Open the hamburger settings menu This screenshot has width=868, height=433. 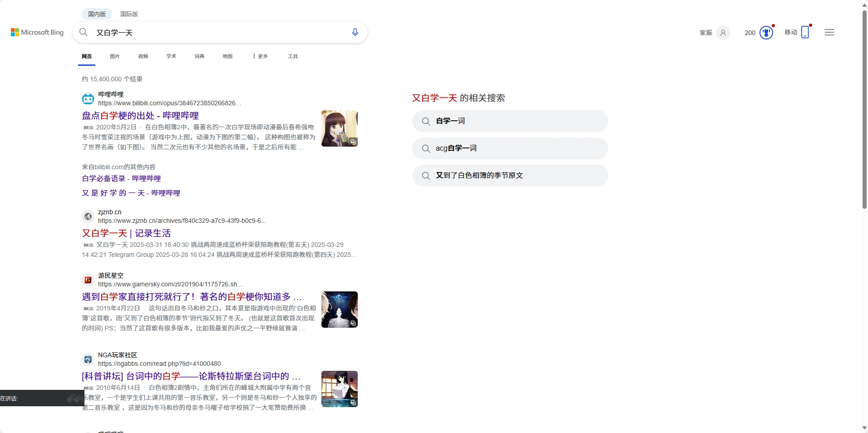point(829,32)
